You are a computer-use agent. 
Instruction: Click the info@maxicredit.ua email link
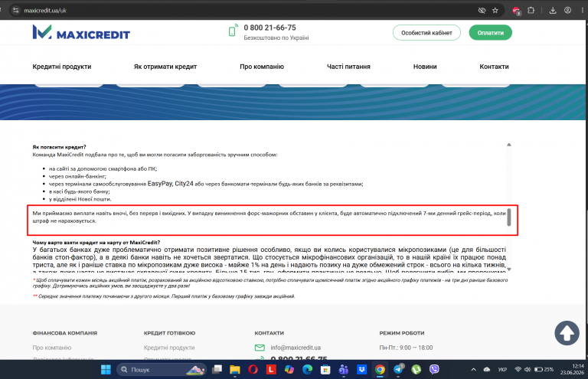pos(296,348)
